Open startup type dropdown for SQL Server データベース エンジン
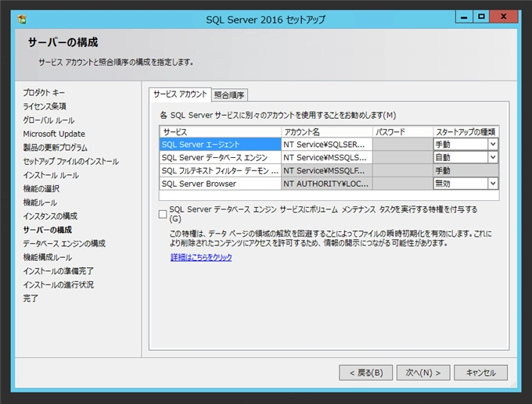Screen dimensions: 532x404 [493, 157]
